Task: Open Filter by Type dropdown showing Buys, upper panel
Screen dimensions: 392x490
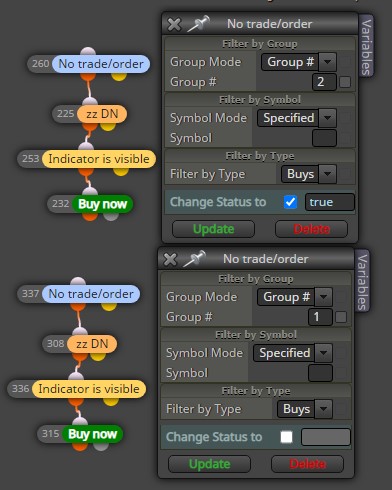Action: (309, 174)
